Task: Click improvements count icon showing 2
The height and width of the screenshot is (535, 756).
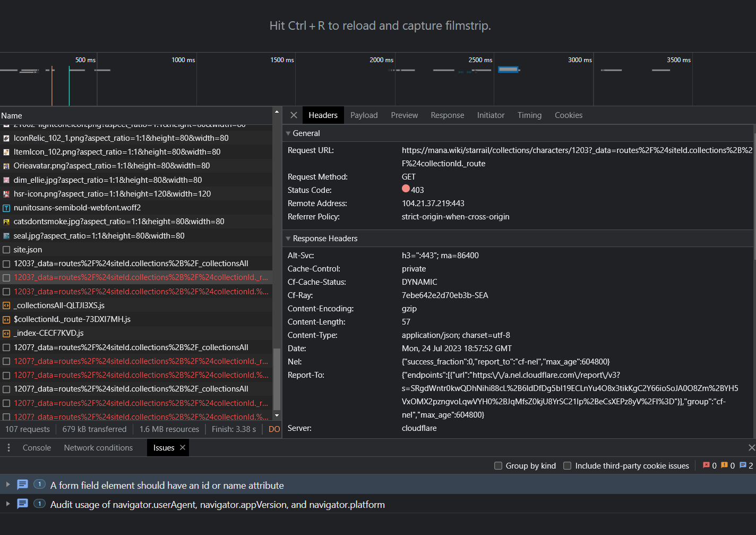Action: pos(743,465)
